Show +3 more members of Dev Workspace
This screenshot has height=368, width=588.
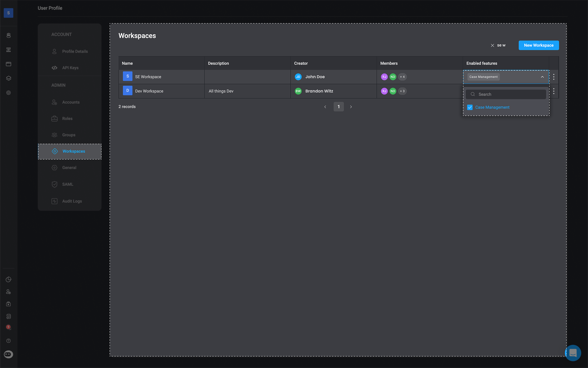(x=402, y=91)
